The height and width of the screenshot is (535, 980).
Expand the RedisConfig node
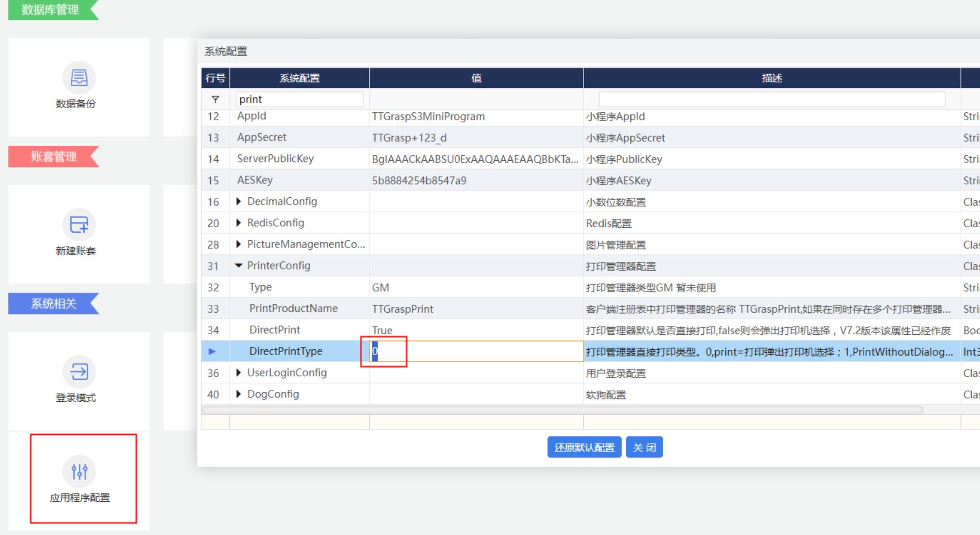click(238, 223)
